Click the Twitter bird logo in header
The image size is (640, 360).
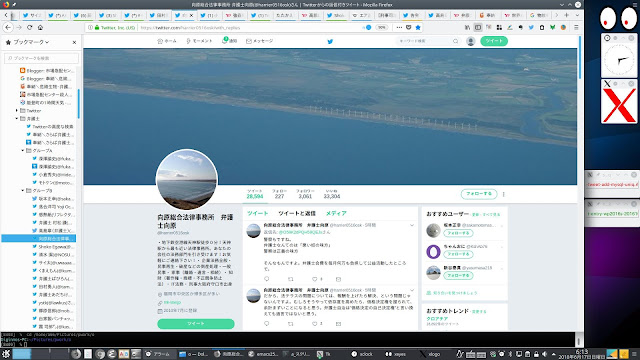point(330,41)
